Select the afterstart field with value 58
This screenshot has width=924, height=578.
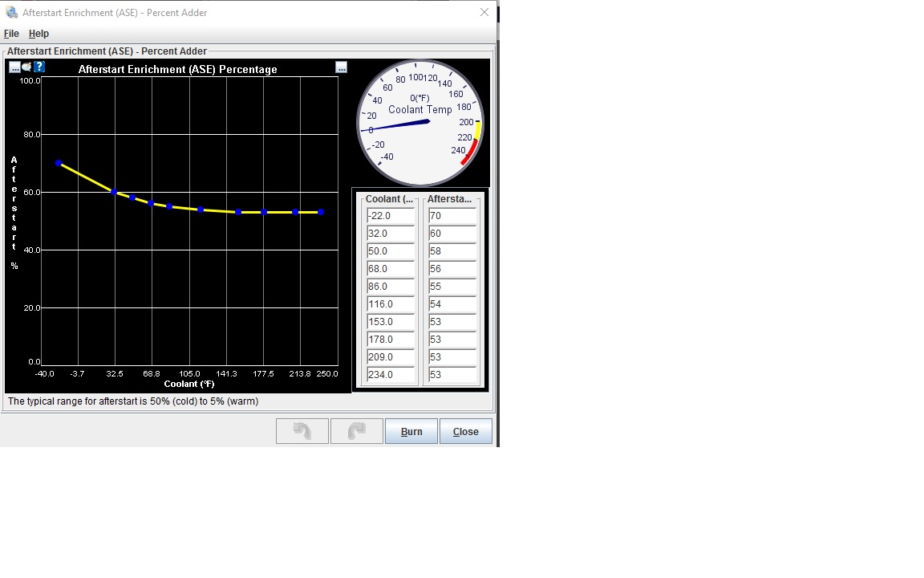(x=452, y=251)
